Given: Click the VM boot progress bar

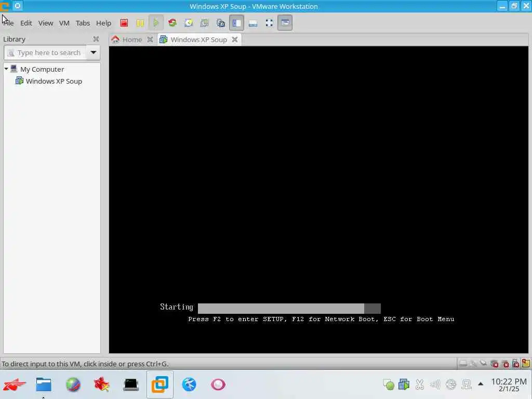Looking at the screenshot, I should [x=289, y=309].
